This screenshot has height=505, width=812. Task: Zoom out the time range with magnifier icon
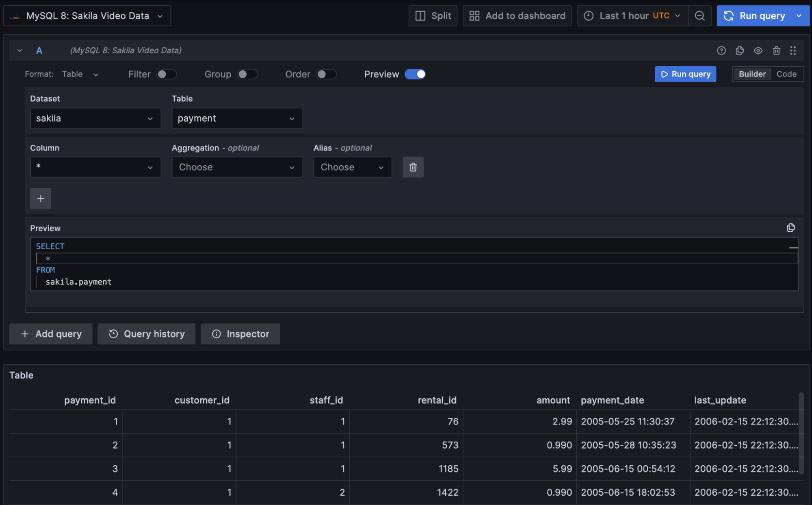coord(699,15)
